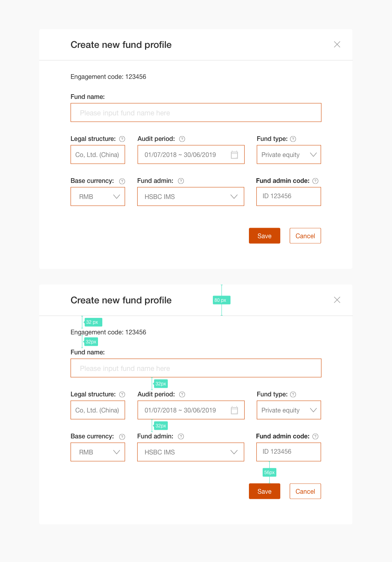This screenshot has height=562, width=392.
Task: Open calendar picker icon in lower dialog
Action: (x=234, y=410)
